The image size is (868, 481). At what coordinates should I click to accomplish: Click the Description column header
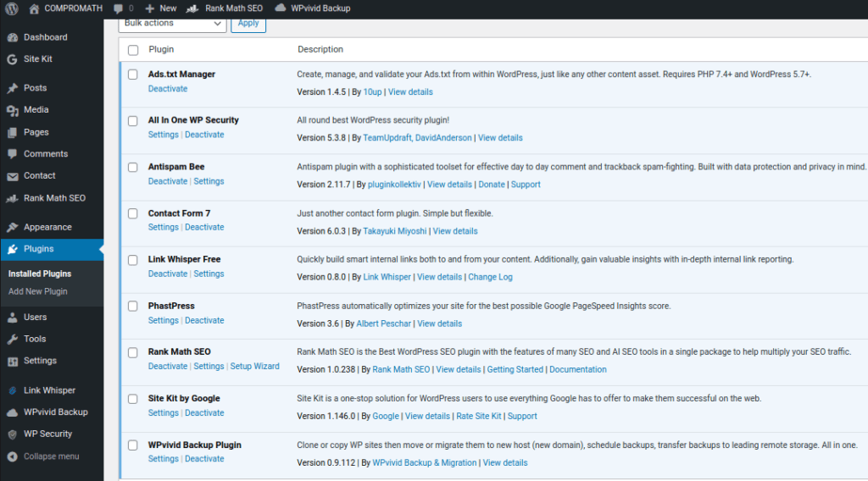320,49
